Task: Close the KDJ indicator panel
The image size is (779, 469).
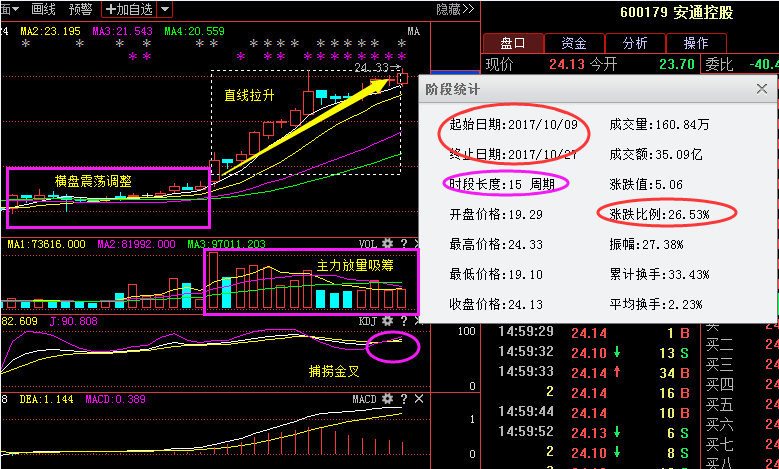Action: 417,321
